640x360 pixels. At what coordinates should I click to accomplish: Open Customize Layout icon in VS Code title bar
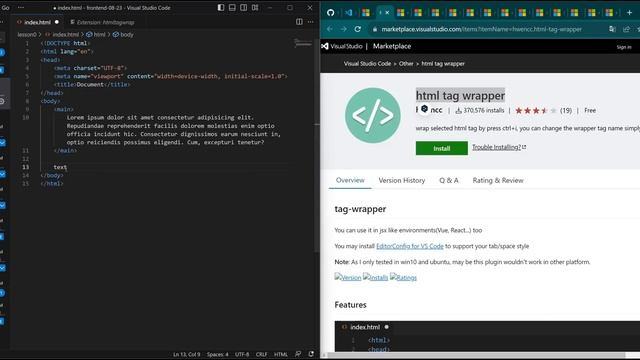[x=255, y=7]
